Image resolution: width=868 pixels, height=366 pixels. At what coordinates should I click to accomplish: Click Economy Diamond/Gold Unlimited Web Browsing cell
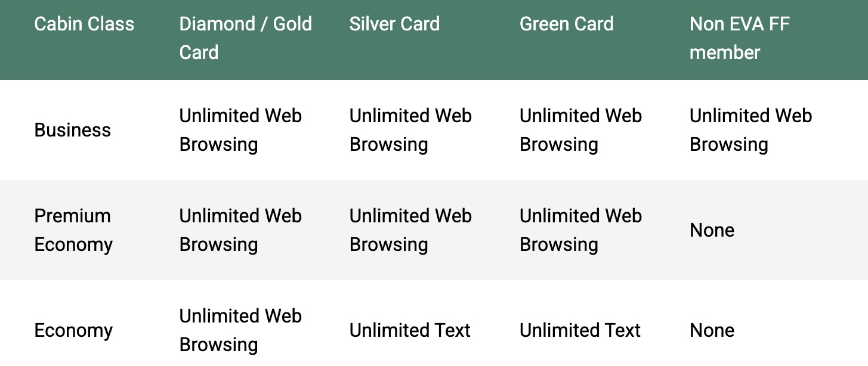pos(240,330)
